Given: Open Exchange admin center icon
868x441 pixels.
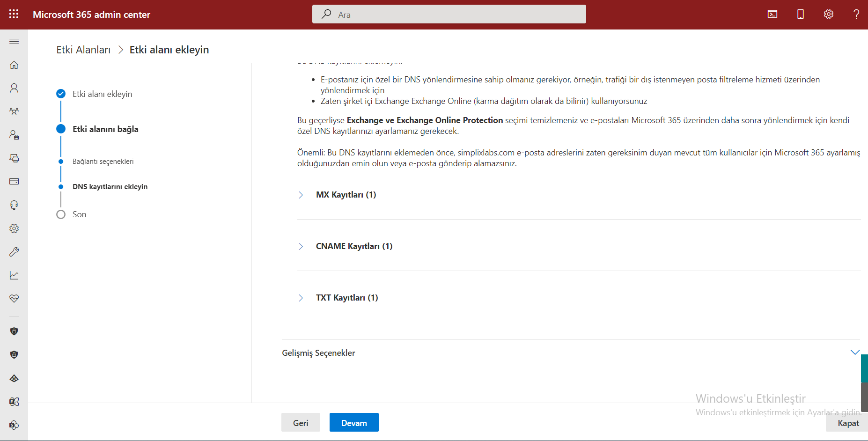Looking at the screenshot, I should [x=14, y=402].
